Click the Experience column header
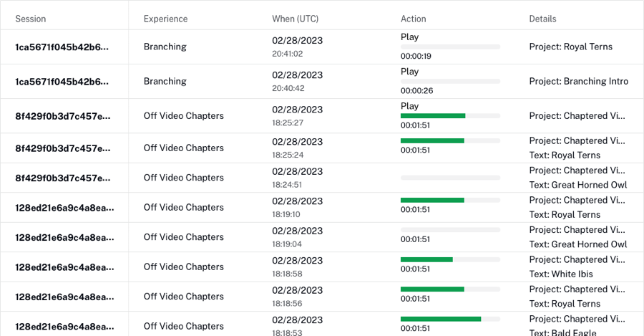Viewport: 644px width, 336px height. [x=165, y=19]
